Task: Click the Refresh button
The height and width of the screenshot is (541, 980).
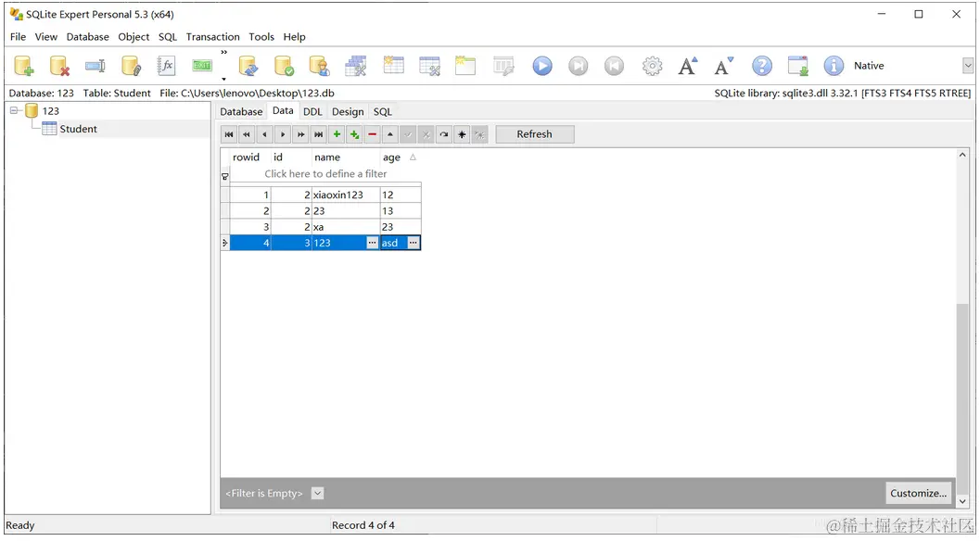Action: pos(534,134)
